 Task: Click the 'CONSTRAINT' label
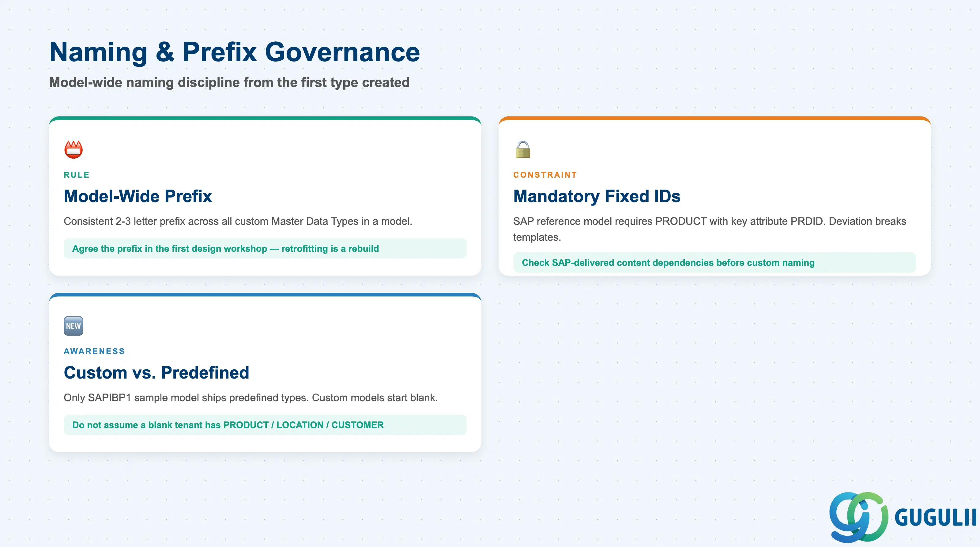tap(545, 175)
